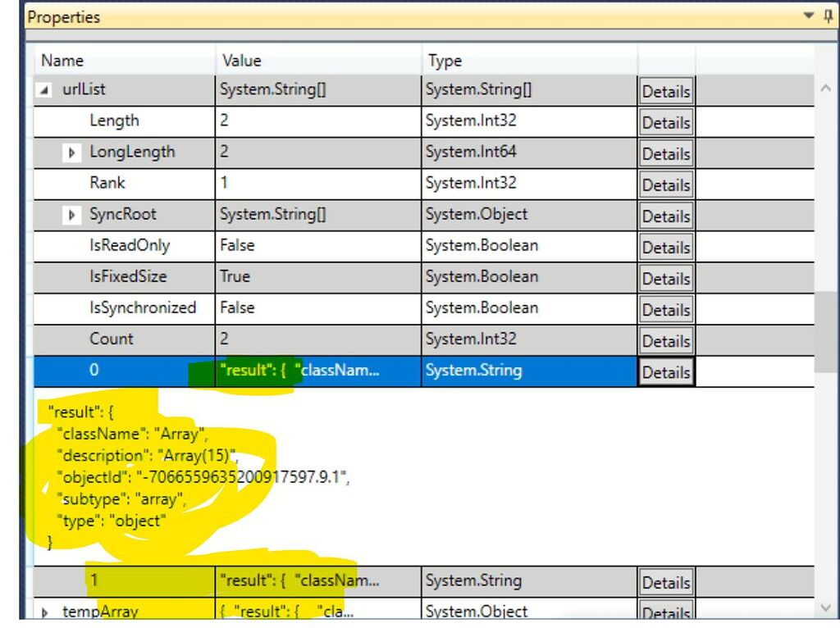
Task: Click the "description": "Array(15)" line
Action: [147, 456]
